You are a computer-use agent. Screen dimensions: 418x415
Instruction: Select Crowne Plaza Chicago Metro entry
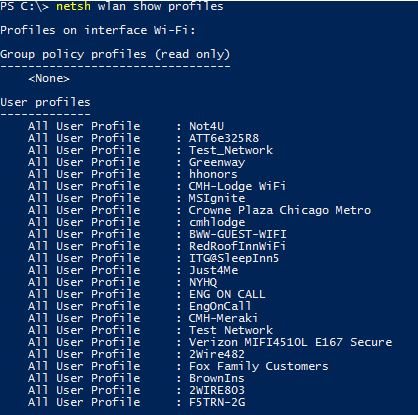pyautogui.click(x=280, y=210)
